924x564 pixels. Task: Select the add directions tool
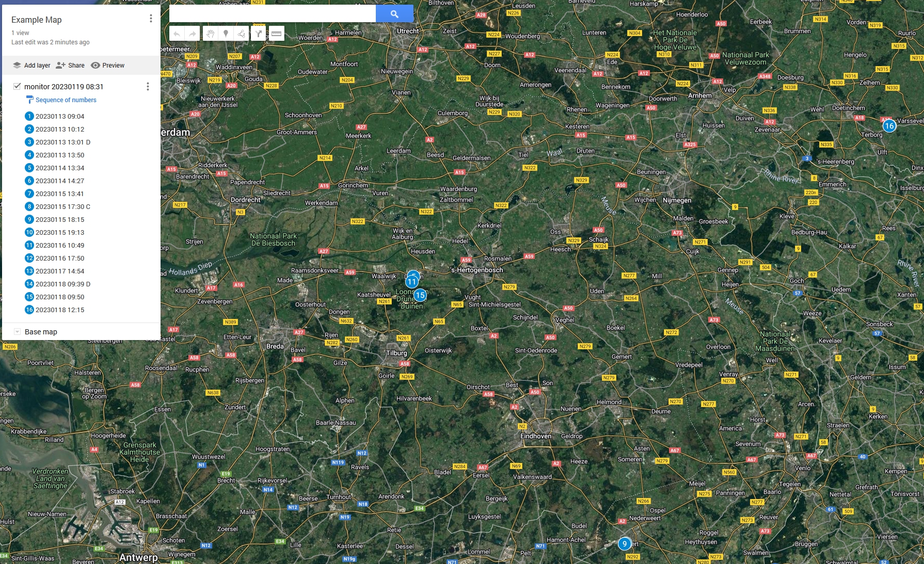(x=259, y=34)
